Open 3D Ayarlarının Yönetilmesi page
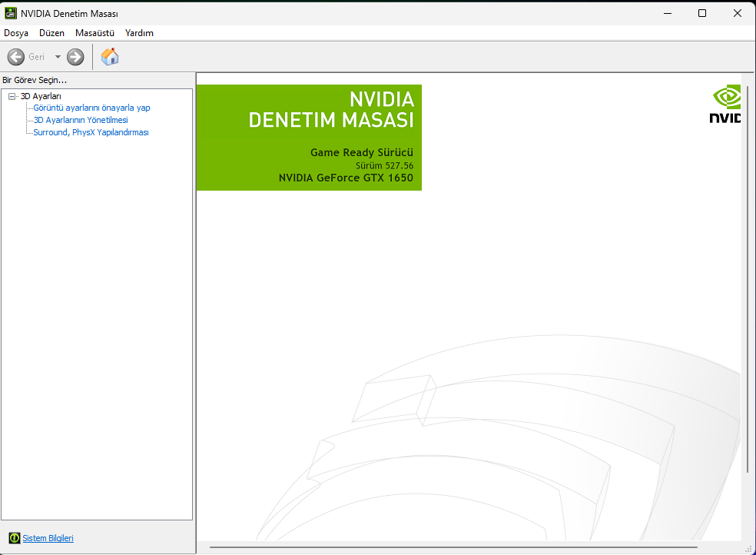 coord(81,120)
